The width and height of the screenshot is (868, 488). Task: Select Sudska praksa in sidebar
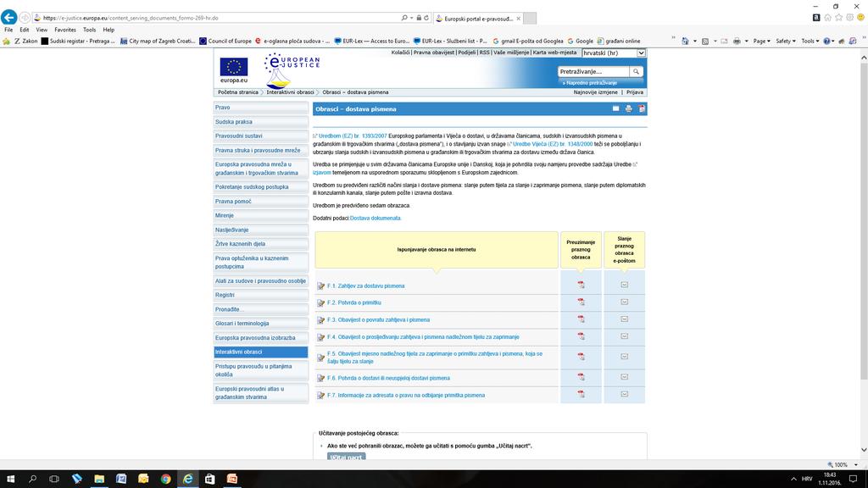click(x=261, y=122)
